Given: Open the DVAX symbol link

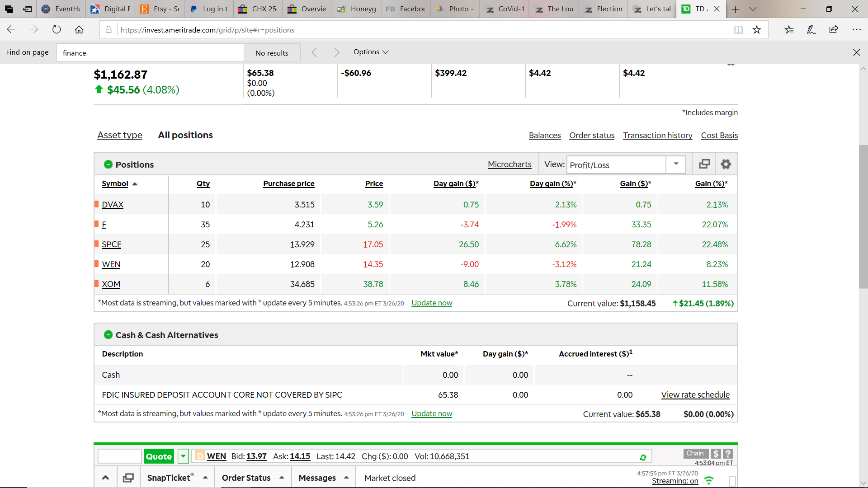Looking at the screenshot, I should click(x=113, y=205).
